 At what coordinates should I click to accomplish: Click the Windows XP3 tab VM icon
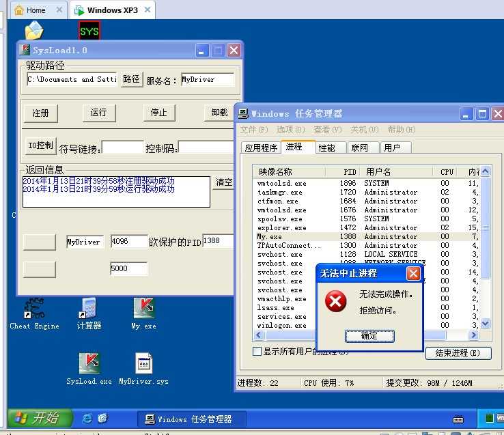tap(79, 10)
